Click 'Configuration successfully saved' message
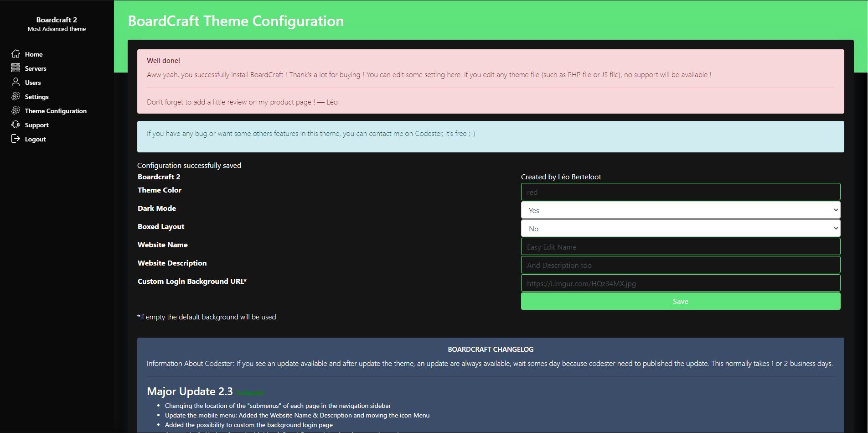The height and width of the screenshot is (433, 868). 189,165
